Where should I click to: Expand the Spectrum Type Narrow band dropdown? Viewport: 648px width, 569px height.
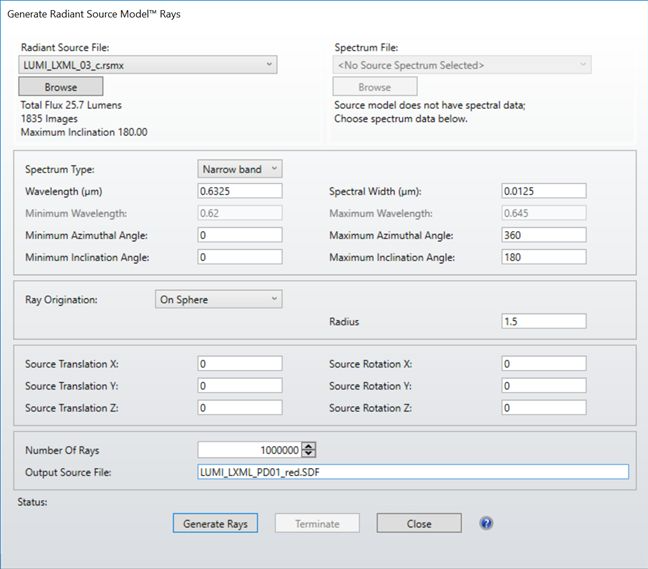(x=240, y=169)
